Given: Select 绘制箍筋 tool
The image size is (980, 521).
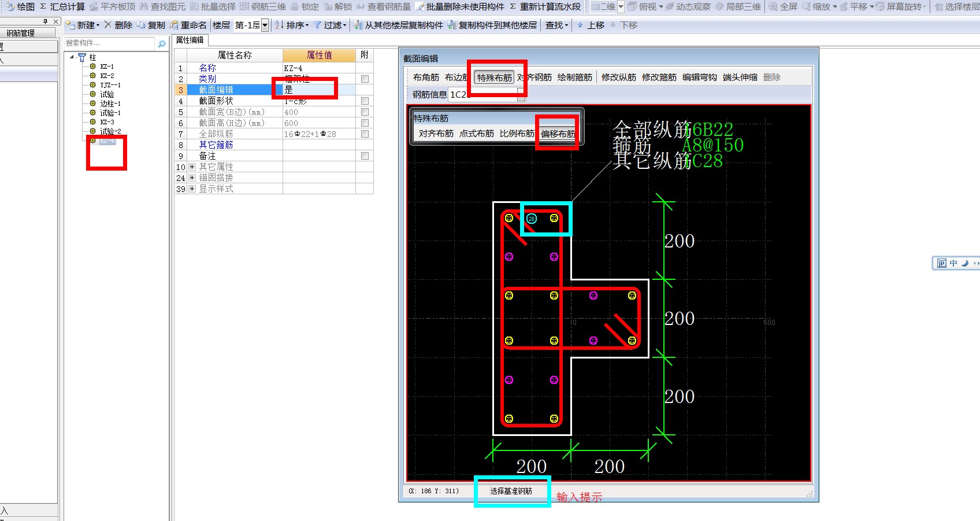Looking at the screenshot, I should pos(575,77).
